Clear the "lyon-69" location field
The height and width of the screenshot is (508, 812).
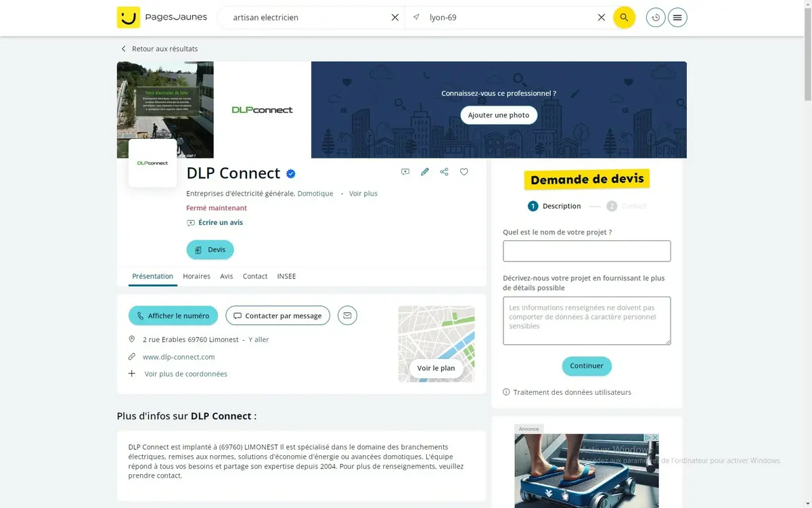pos(602,18)
